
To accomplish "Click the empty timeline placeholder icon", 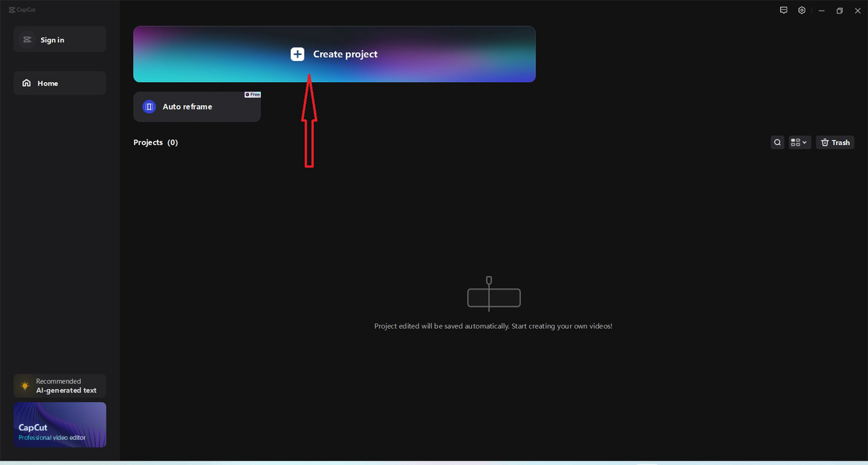I will point(494,294).
